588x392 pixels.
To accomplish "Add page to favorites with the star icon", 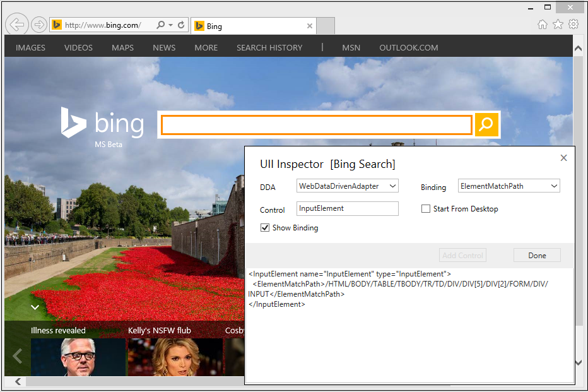I will click(558, 23).
